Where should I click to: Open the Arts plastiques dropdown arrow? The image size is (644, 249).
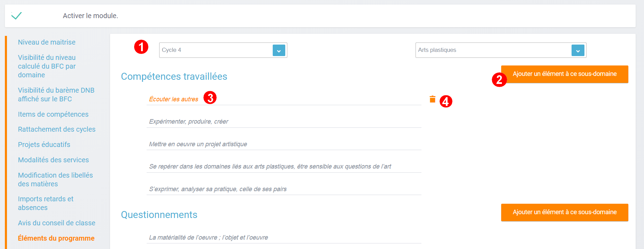coord(578,50)
